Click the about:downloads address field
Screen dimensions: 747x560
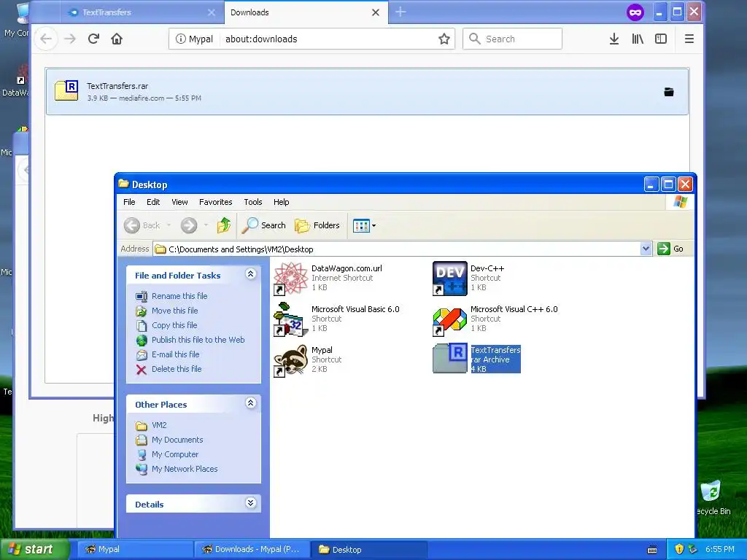(x=329, y=39)
